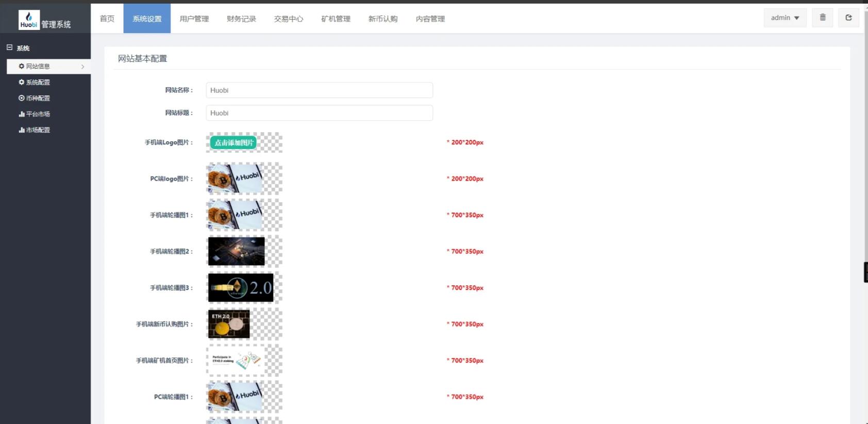Go to the 首页 tab

pyautogui.click(x=107, y=19)
